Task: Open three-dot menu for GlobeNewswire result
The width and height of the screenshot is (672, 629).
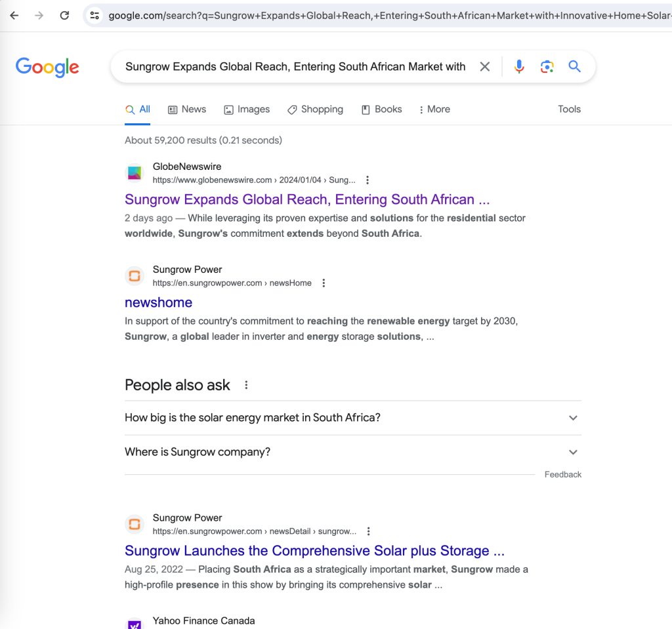Action: point(367,180)
